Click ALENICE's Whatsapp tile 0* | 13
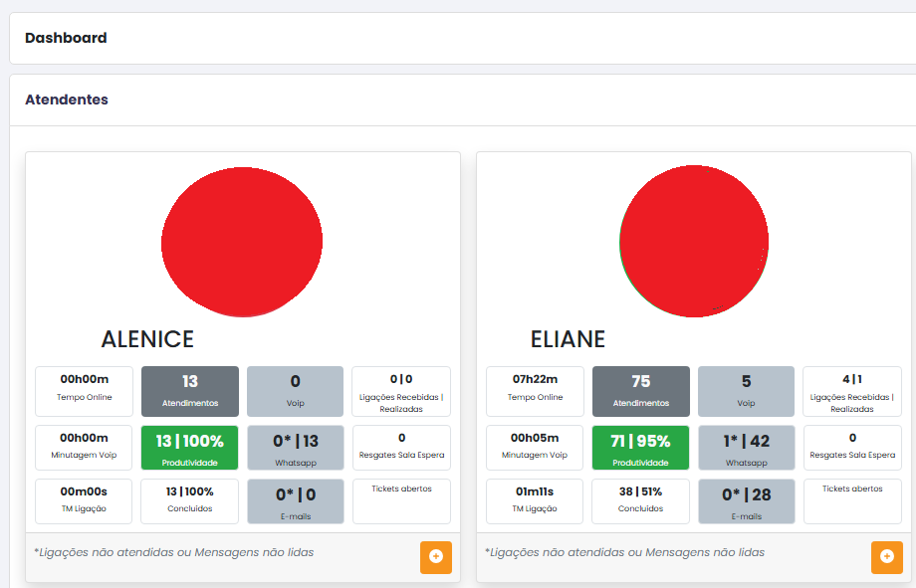 point(295,448)
